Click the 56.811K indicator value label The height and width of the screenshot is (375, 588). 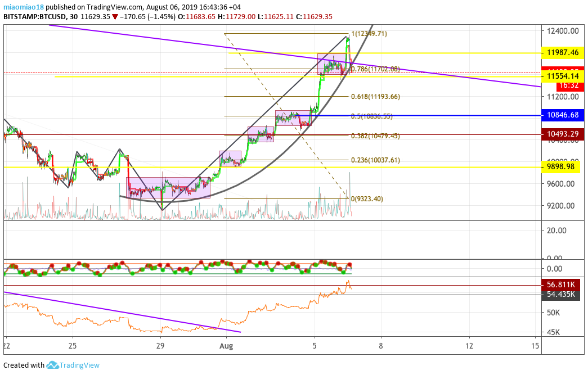pos(561,284)
